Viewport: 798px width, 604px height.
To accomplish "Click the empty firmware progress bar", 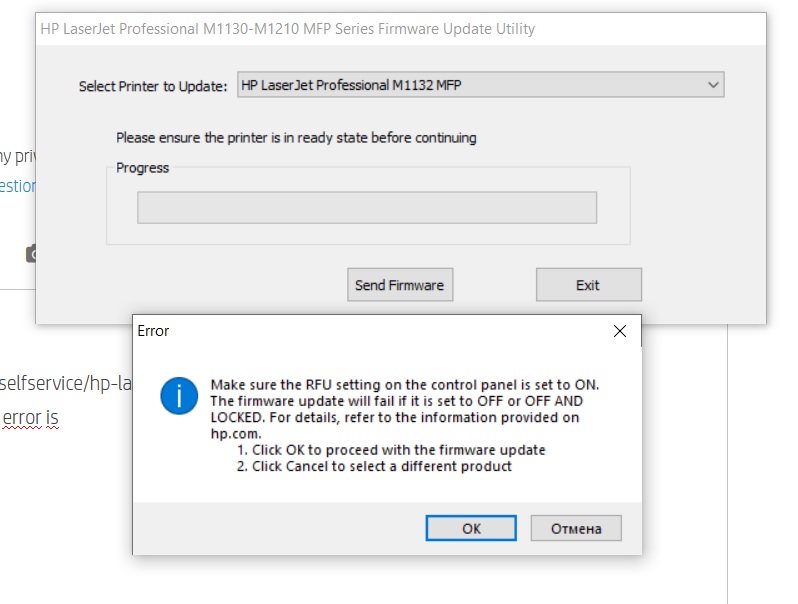I will [366, 208].
